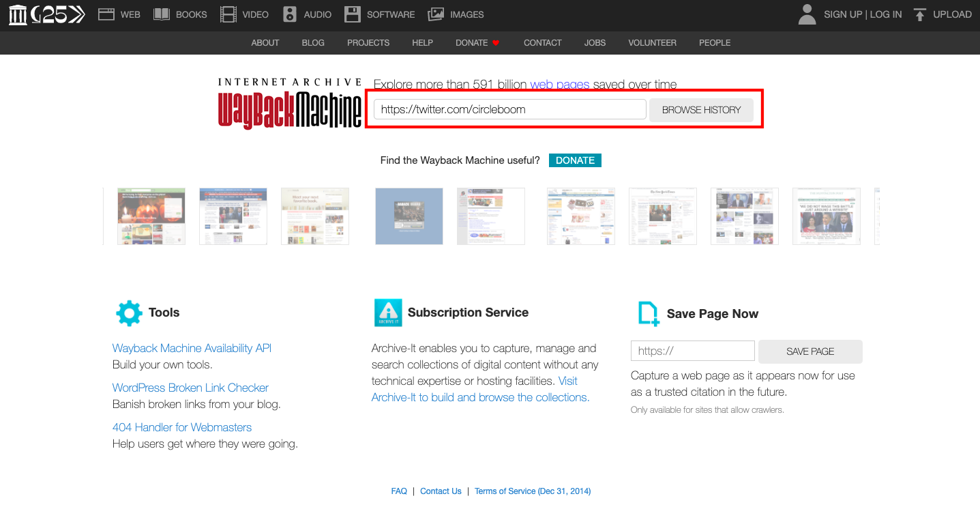Screen dimensions: 980x507
Task: Go to the JOBS page
Action: (595, 42)
